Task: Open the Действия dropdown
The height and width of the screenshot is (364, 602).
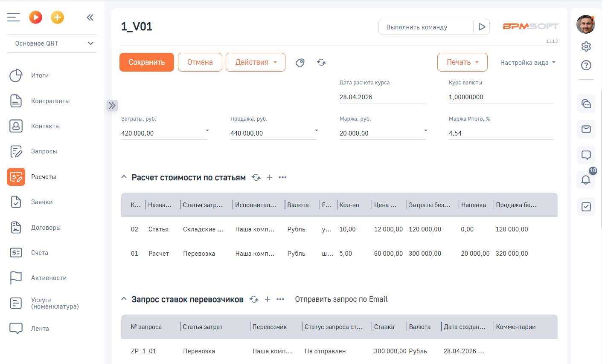Action: [255, 62]
